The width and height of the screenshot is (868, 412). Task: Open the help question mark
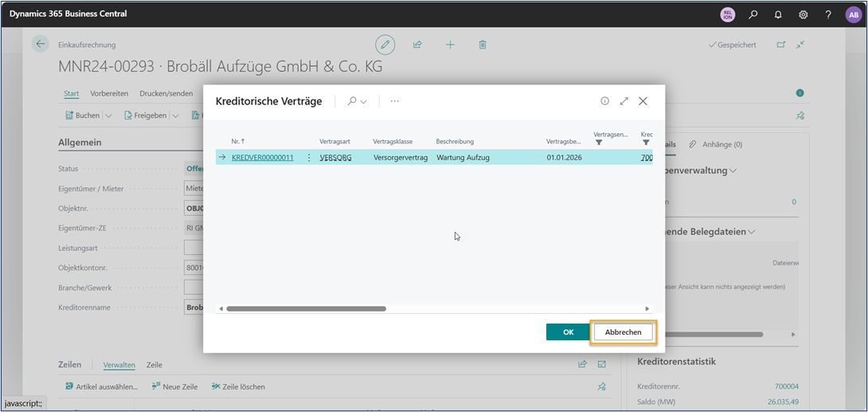(828, 14)
